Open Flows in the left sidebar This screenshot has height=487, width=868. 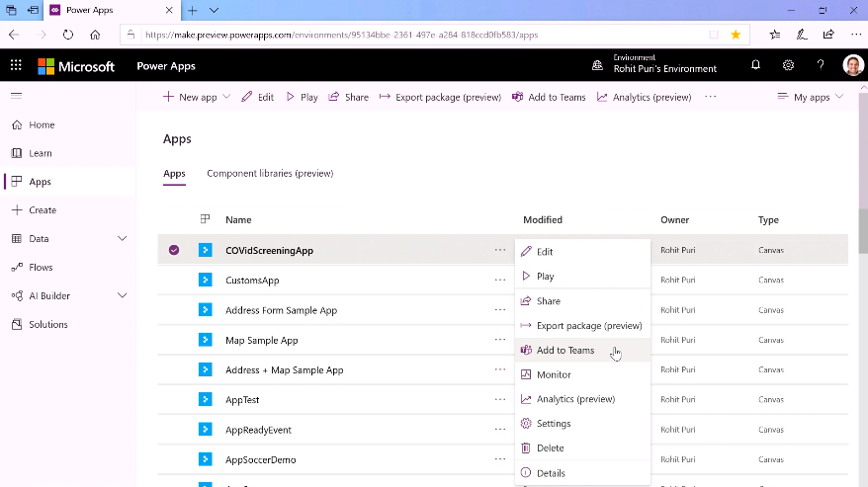pyautogui.click(x=41, y=267)
